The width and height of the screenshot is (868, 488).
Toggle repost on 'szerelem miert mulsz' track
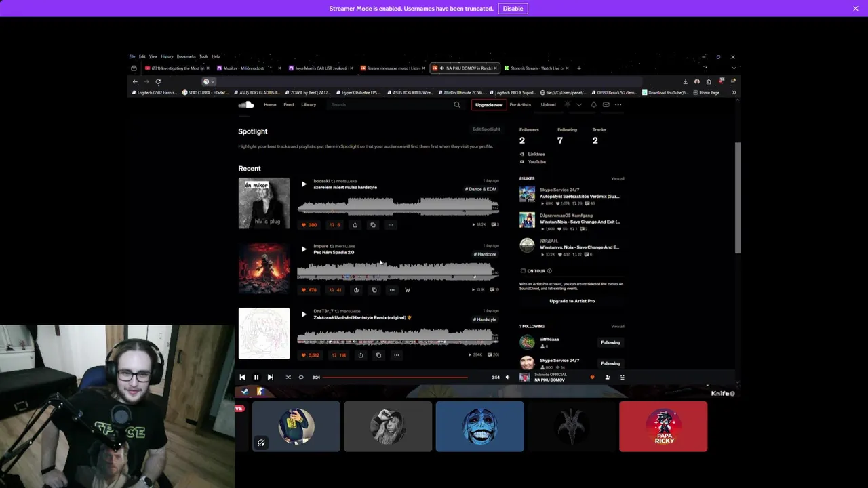[335, 225]
